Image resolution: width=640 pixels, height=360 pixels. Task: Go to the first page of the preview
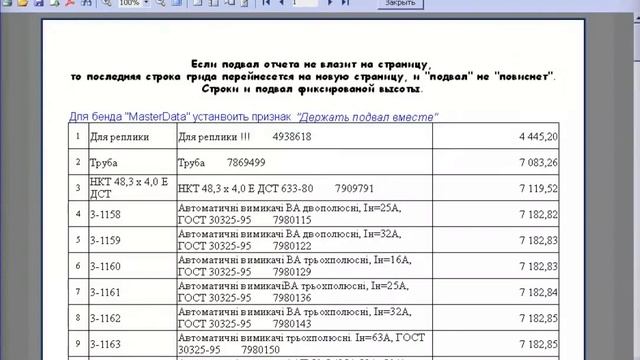point(266,3)
